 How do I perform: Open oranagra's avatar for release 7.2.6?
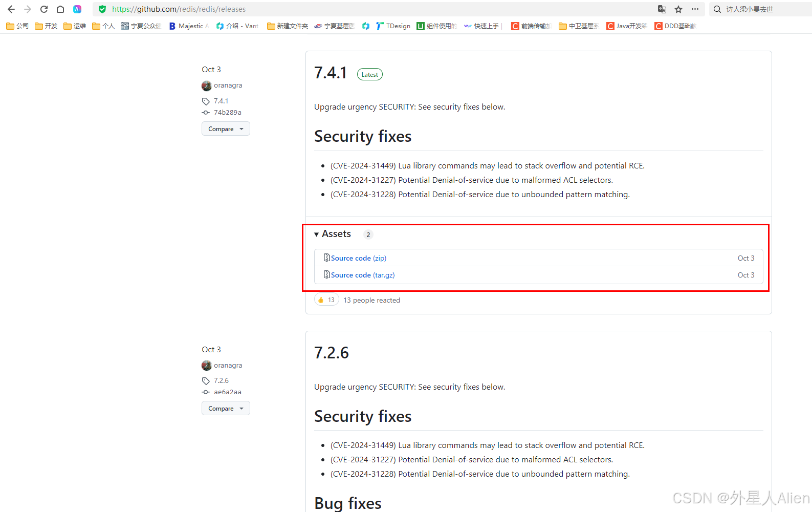pos(207,366)
